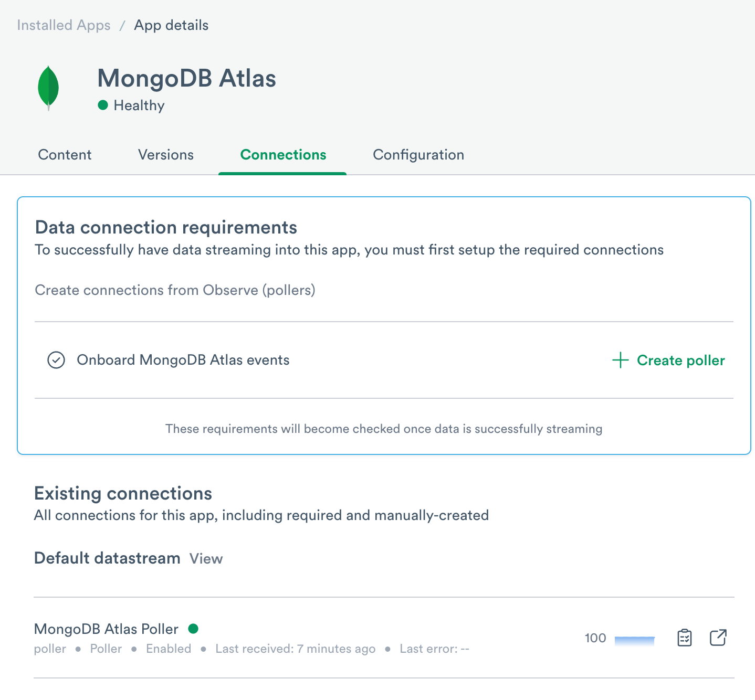Open the Versions tab
This screenshot has height=700, width=755.
pos(166,155)
